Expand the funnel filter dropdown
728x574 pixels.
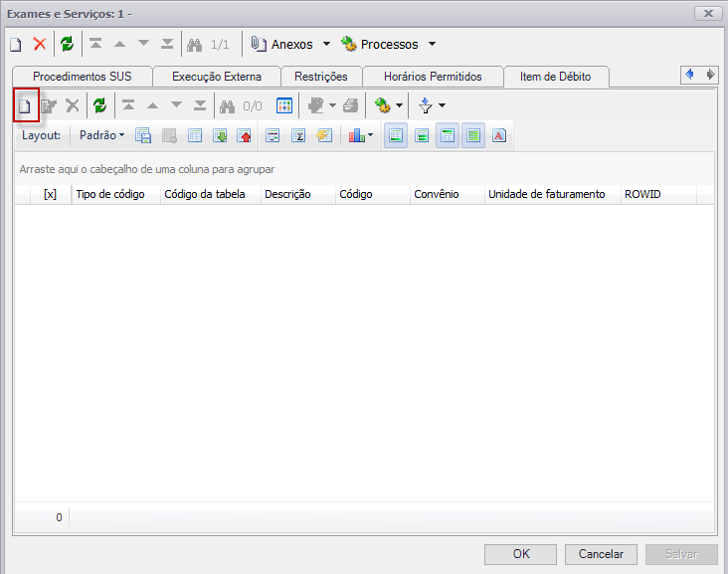pos(442,105)
